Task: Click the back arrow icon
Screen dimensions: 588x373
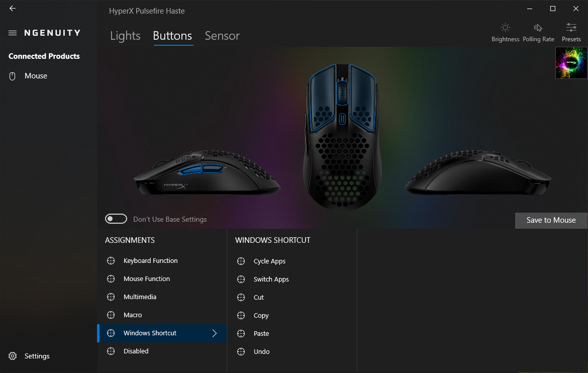Action: point(13,8)
